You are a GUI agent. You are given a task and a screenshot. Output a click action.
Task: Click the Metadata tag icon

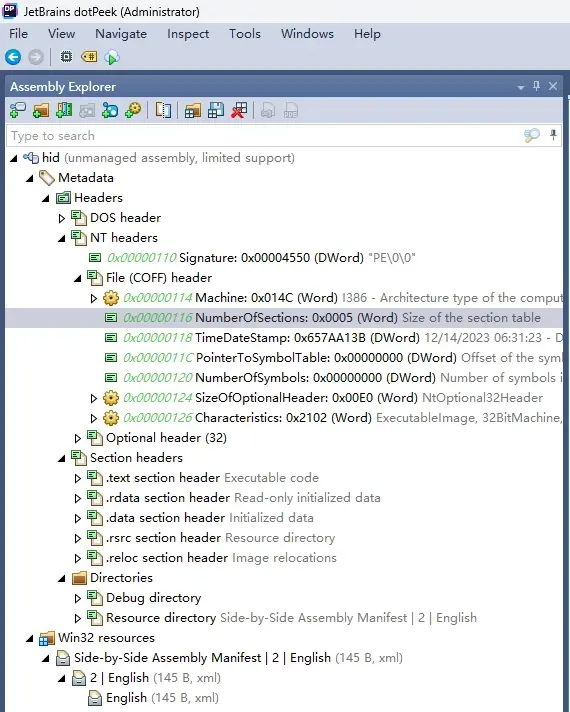(46, 178)
